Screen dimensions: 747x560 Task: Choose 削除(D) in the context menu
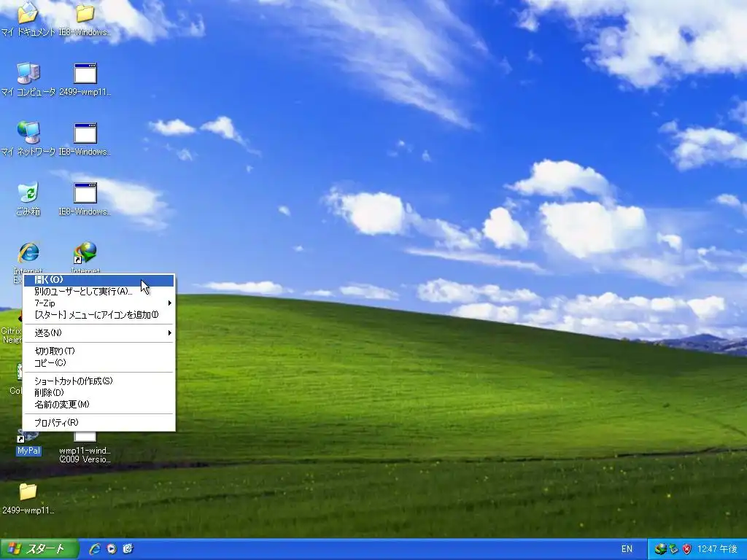point(98,393)
